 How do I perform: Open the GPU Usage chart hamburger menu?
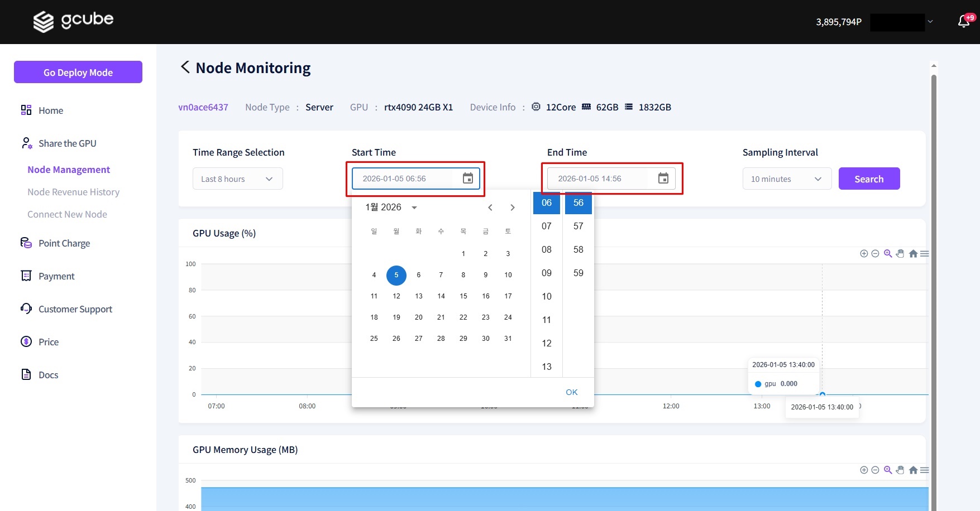[x=925, y=254]
